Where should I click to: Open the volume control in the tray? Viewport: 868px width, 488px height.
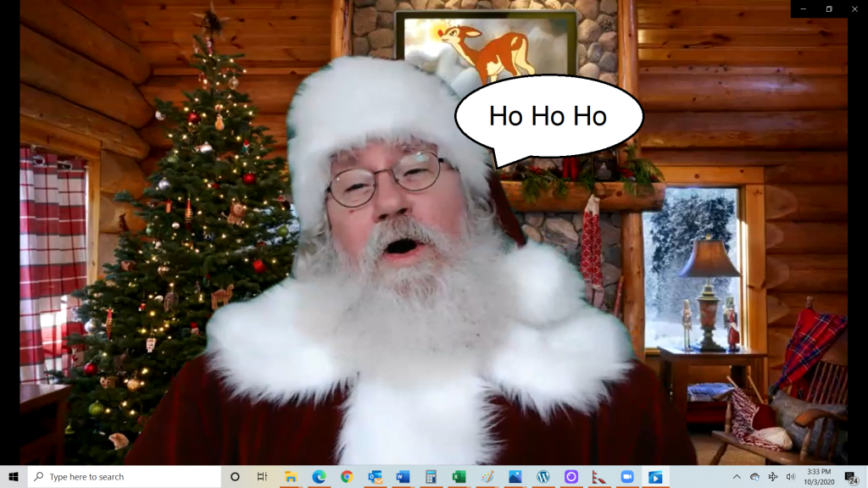point(790,477)
